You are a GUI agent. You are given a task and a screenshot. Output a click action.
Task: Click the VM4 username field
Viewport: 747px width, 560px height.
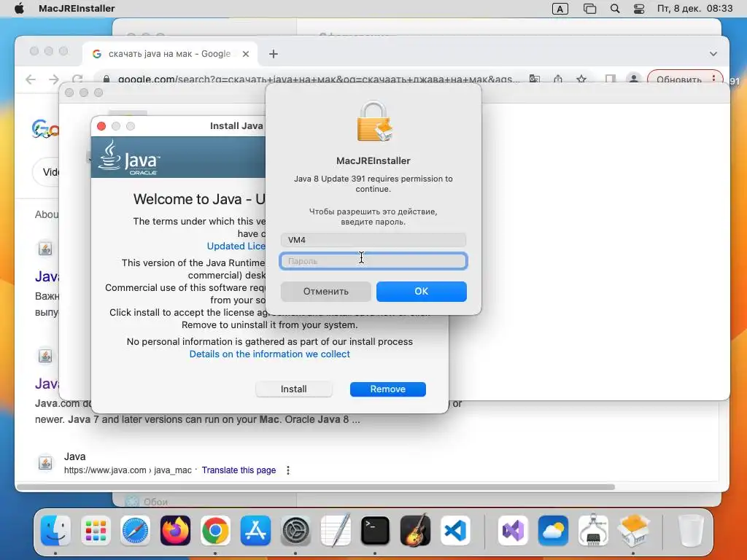tap(373, 240)
